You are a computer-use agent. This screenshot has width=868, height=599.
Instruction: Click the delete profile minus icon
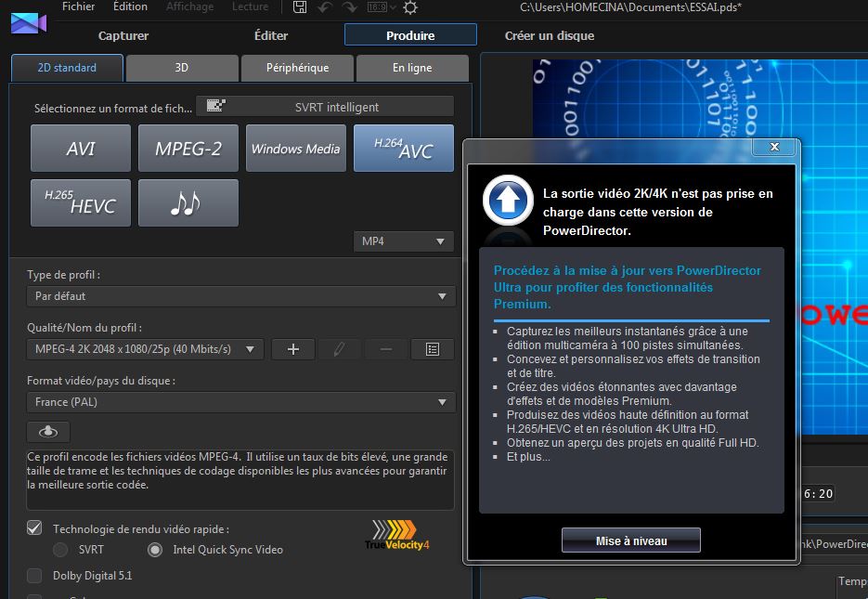[386, 349]
